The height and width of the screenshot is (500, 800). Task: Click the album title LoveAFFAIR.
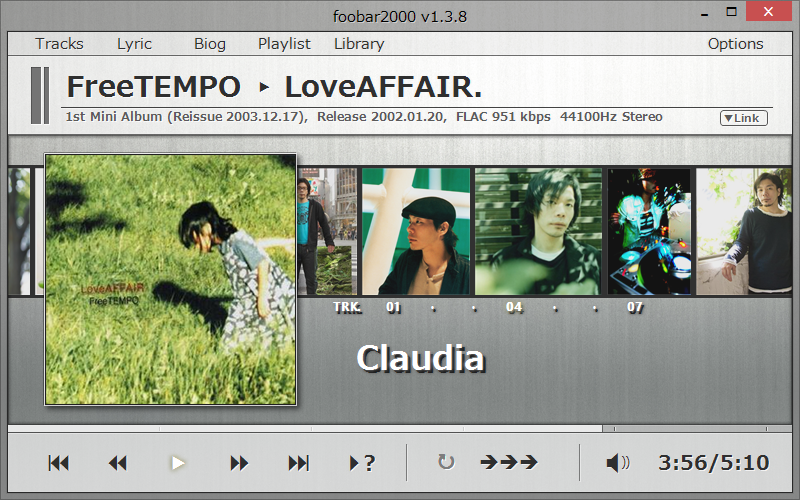[x=383, y=87]
